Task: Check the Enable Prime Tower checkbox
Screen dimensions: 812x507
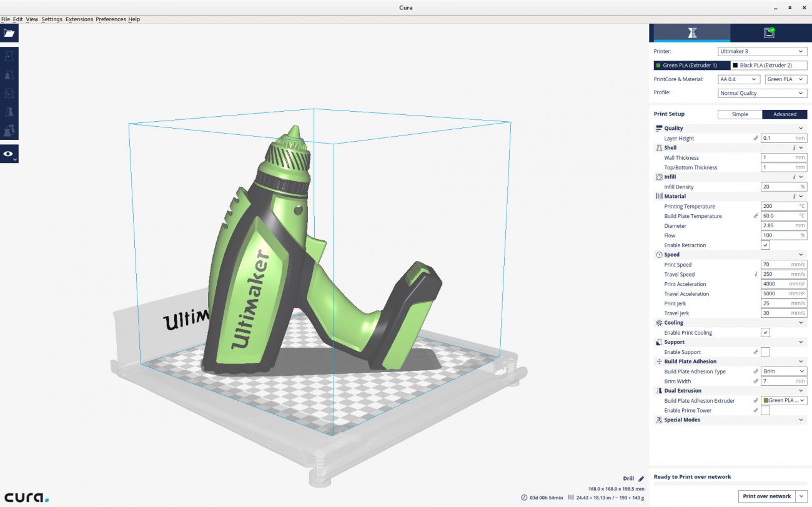Action: click(x=765, y=410)
